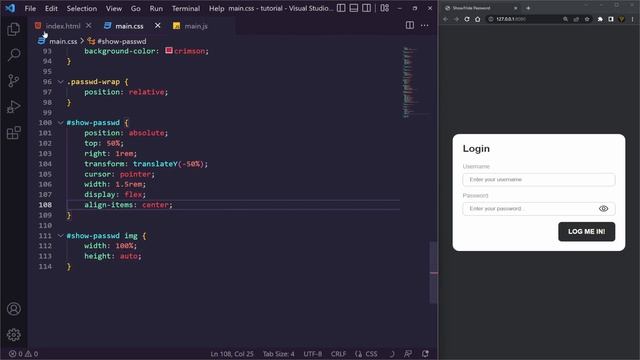Switch to the main.js tab
Viewport: 640px width, 360px height.
tap(196, 26)
